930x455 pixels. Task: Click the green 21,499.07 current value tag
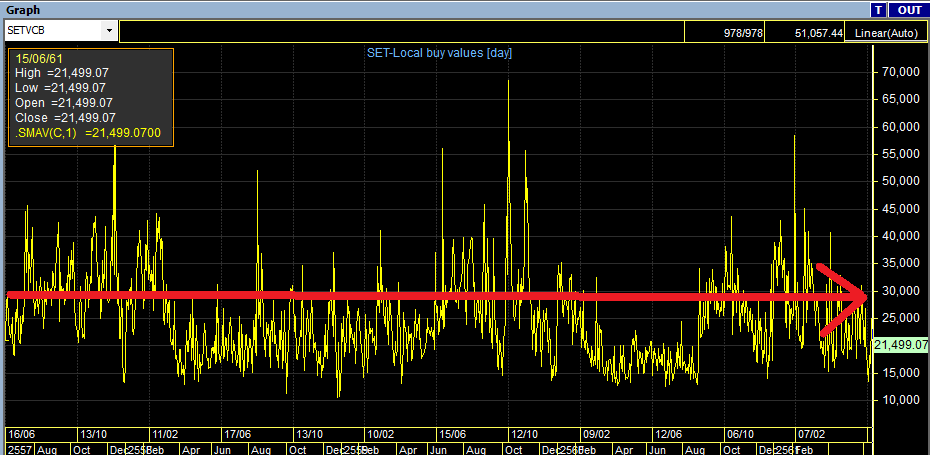click(900, 345)
